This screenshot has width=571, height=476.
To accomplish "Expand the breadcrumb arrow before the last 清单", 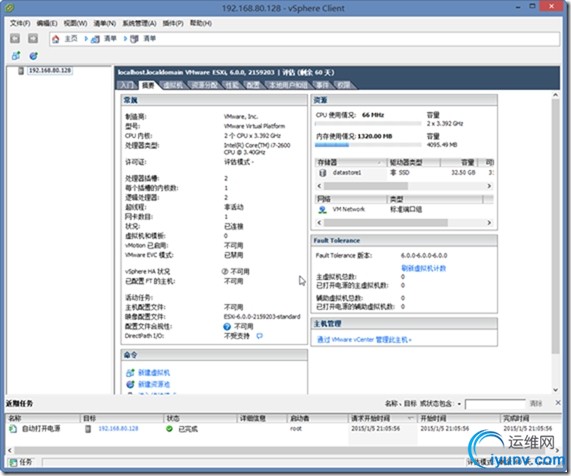I will 125,39.
